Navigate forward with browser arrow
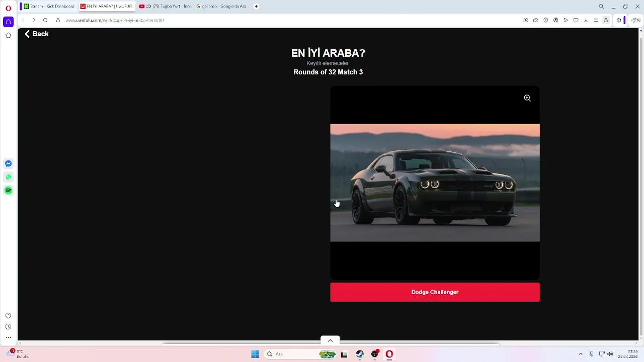 (34, 20)
